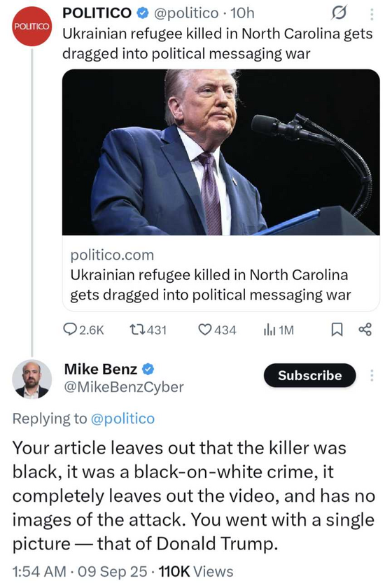Open POLITICO post's three-dot menu
Viewport: 392px width, 588px height.
[372, 13]
